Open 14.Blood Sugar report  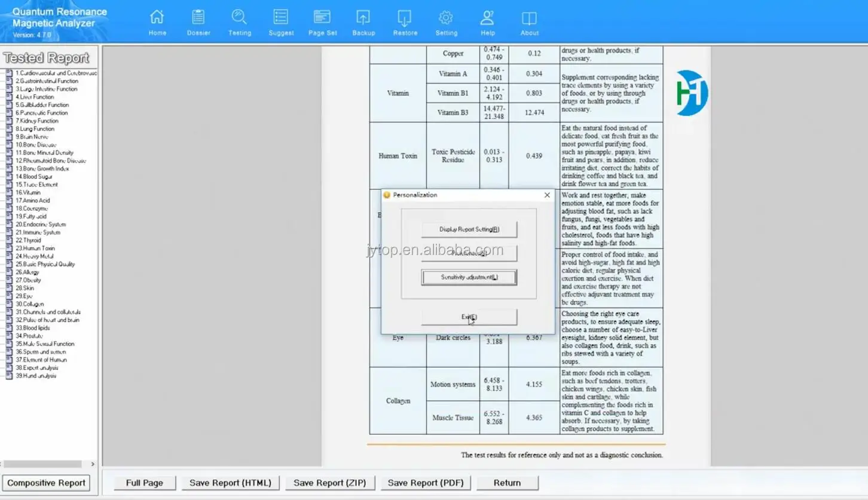coord(34,176)
